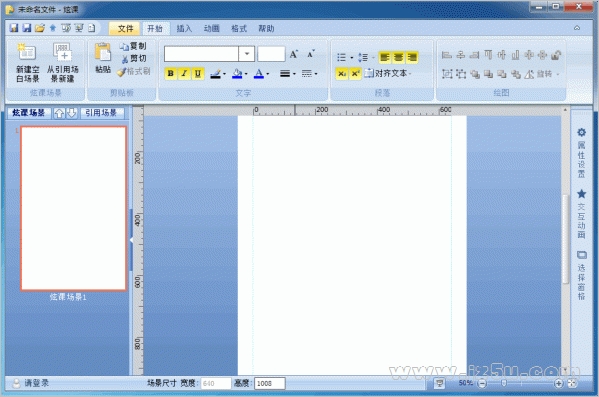The width and height of the screenshot is (599, 397).
Task: Switch to the Insert (插入) ribbon tab
Action: click(x=184, y=28)
